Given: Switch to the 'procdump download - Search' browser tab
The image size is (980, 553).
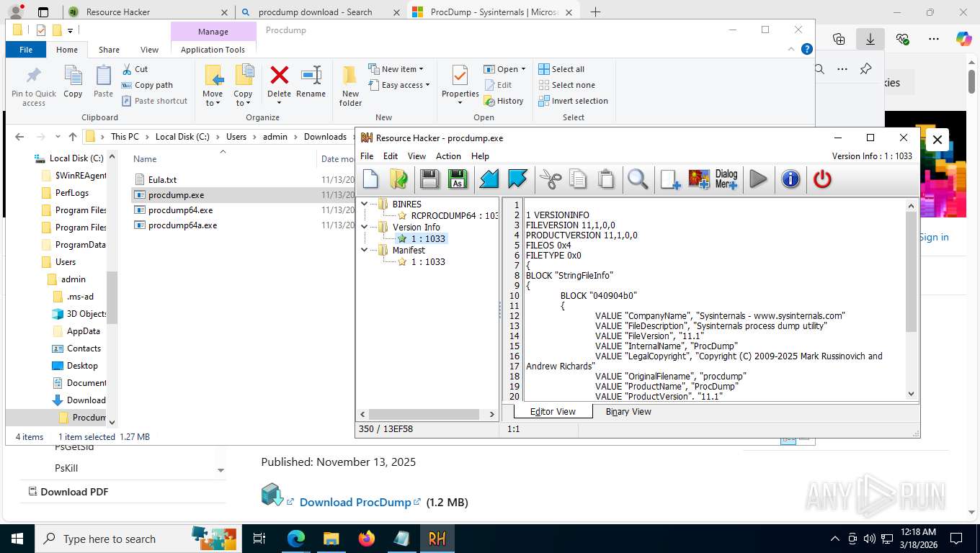Looking at the screenshot, I should point(315,12).
